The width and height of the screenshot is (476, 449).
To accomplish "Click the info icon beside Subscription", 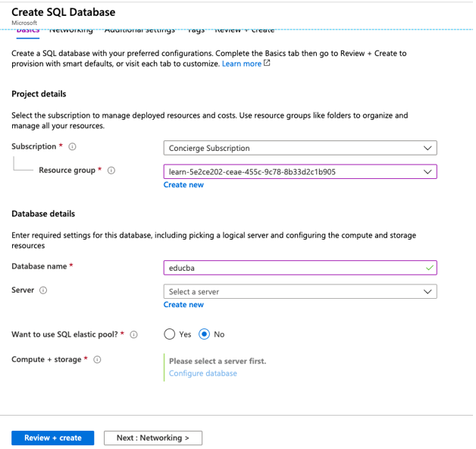I will coord(73,147).
